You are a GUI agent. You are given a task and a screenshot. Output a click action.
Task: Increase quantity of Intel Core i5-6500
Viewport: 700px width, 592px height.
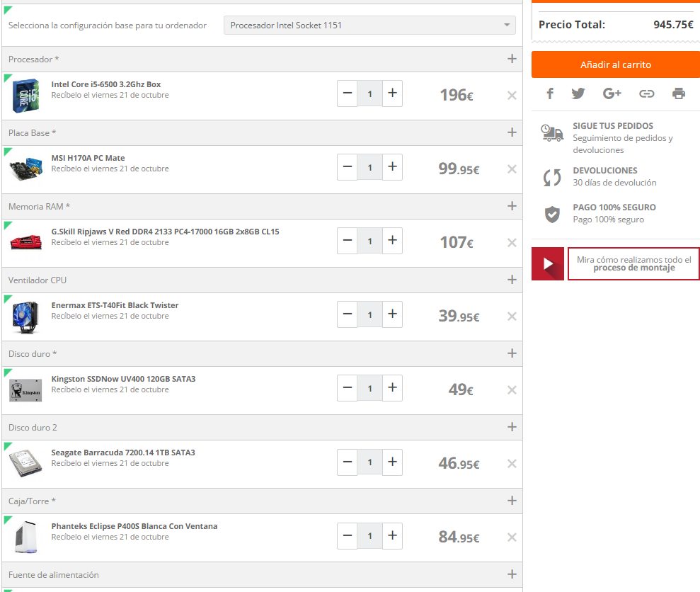(x=392, y=93)
